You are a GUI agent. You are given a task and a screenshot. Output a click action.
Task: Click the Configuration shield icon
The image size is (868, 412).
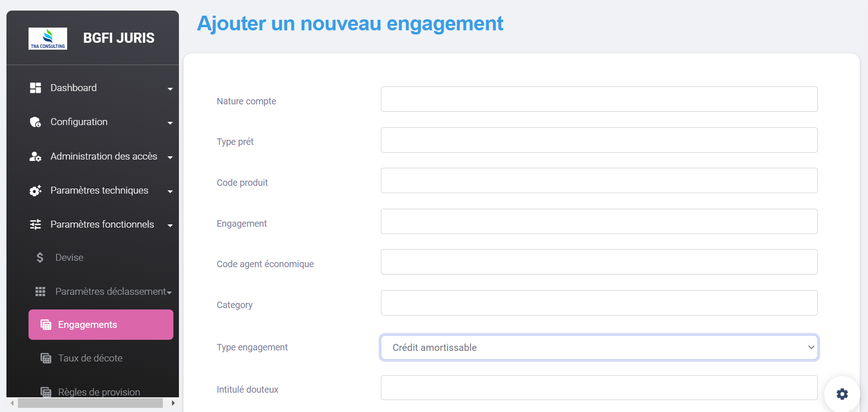click(35, 122)
